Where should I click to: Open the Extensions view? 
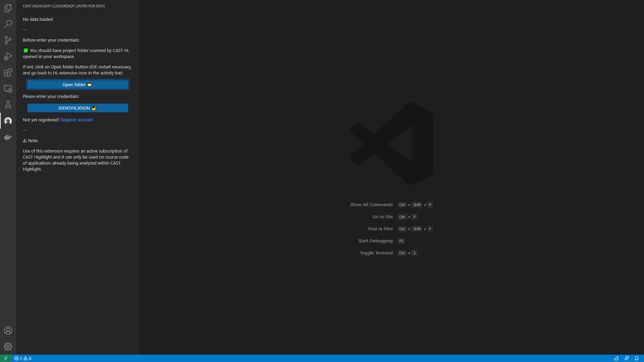point(8,72)
